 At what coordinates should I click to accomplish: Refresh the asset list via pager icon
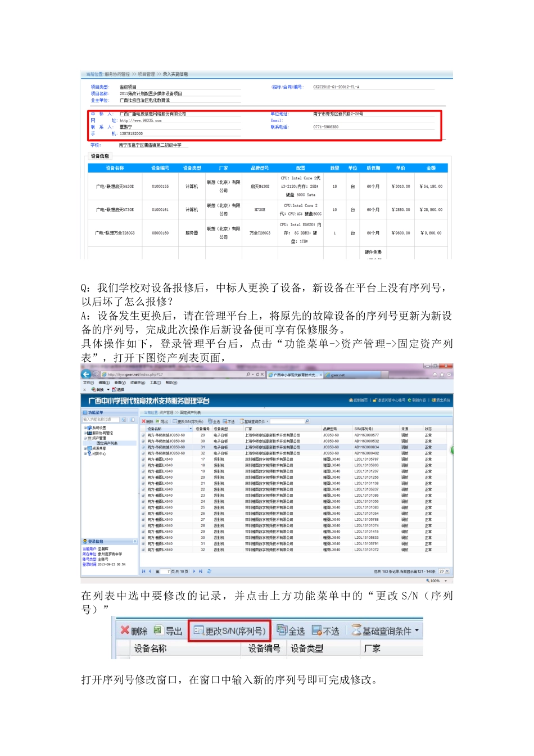click(x=209, y=571)
